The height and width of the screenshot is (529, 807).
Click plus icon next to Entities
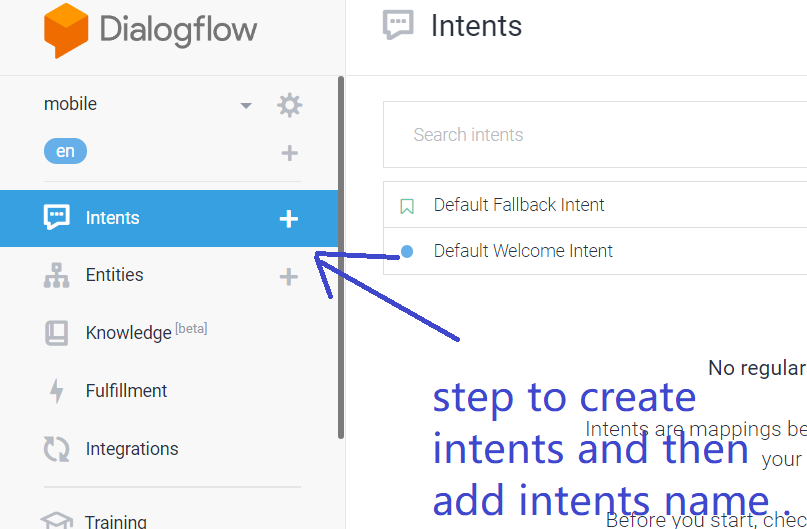(x=289, y=276)
